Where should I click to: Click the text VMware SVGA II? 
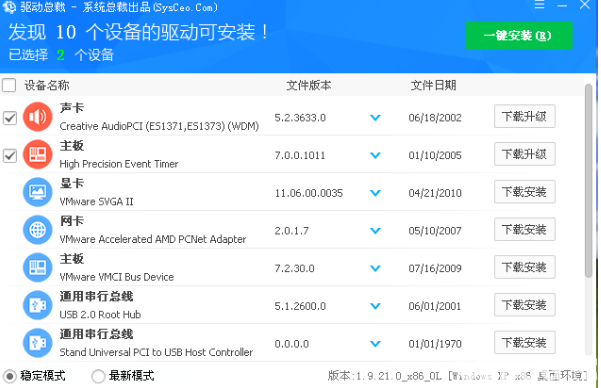pos(96,202)
